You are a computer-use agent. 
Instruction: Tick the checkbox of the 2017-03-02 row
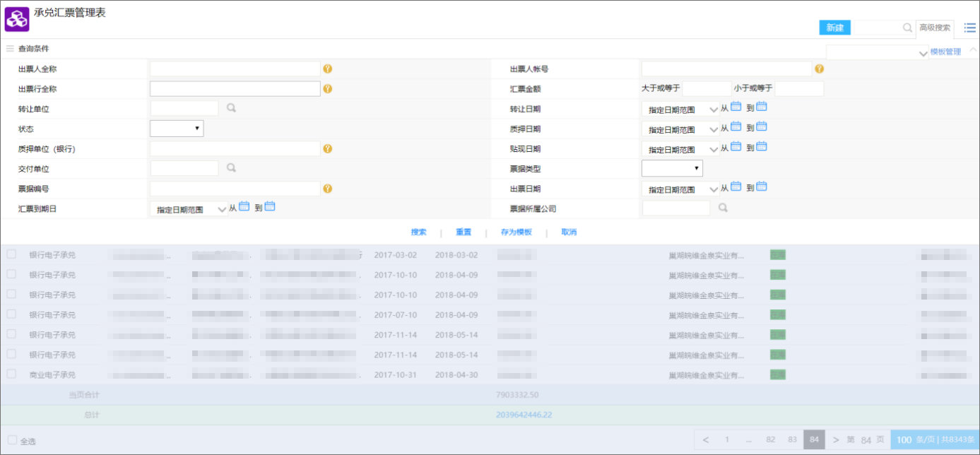pyautogui.click(x=11, y=254)
